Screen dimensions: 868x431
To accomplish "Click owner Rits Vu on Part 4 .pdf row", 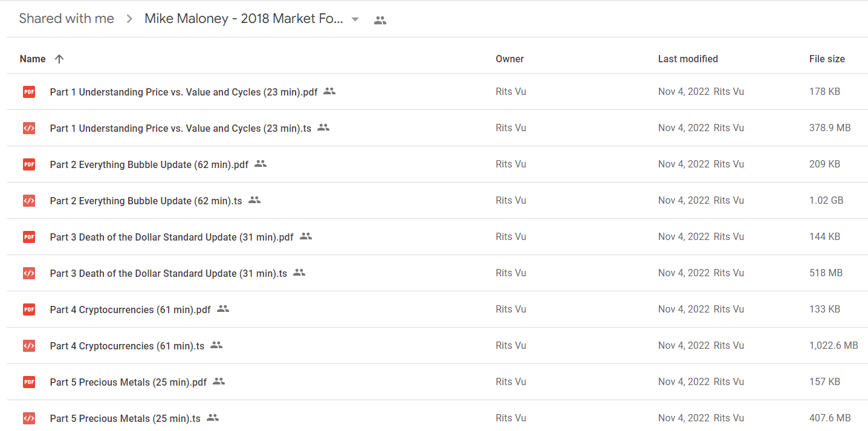I will point(511,309).
